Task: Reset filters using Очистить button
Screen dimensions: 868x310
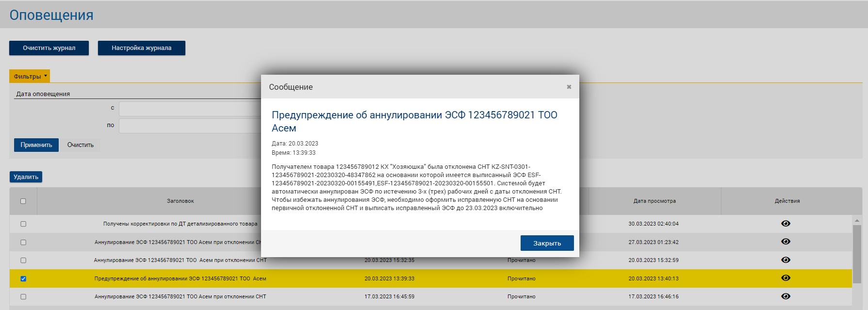Action: [81, 145]
